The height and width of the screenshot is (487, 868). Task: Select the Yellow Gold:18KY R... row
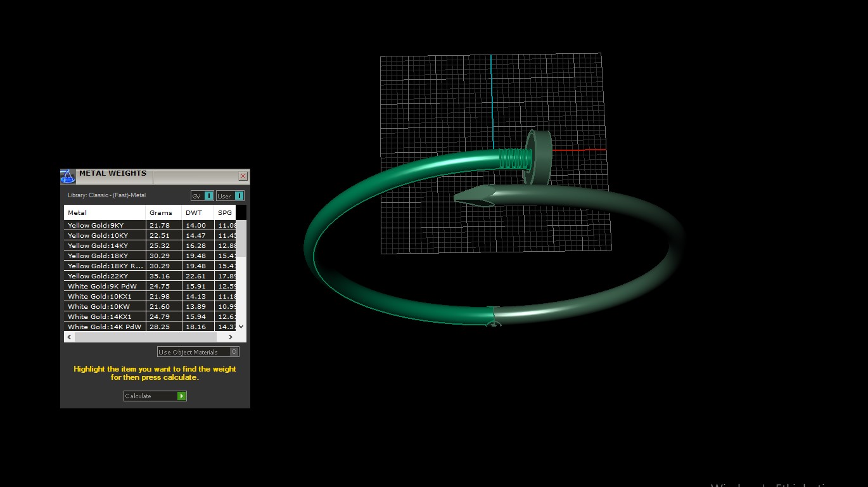click(x=150, y=266)
